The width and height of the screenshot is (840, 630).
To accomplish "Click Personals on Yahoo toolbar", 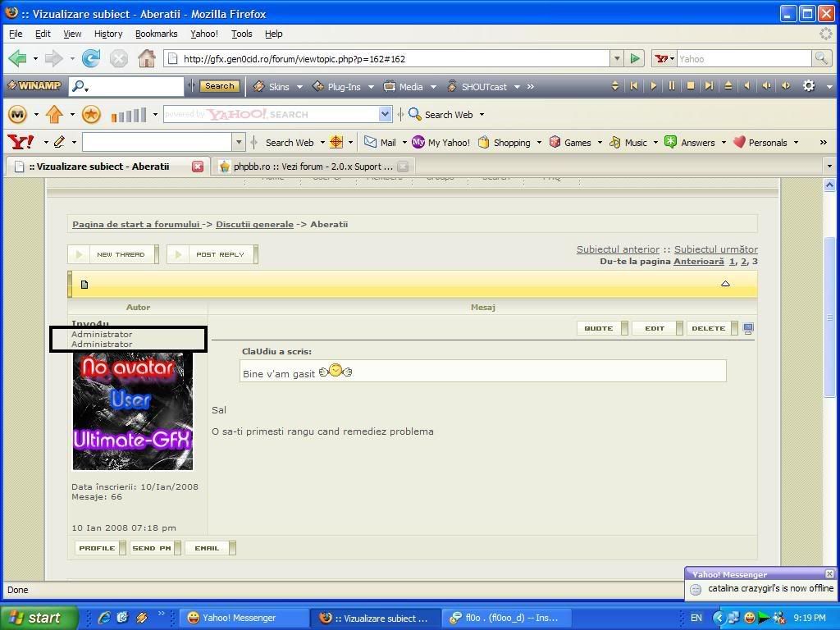I will 760,143.
